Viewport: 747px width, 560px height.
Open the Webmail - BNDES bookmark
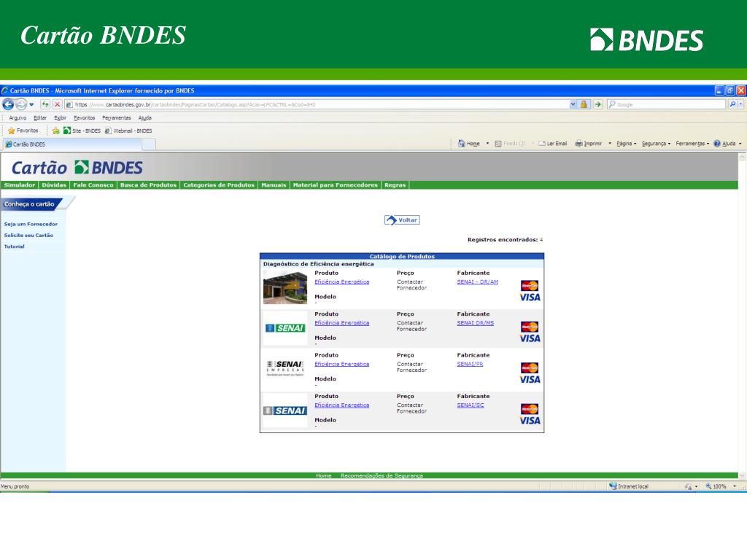click(128, 131)
